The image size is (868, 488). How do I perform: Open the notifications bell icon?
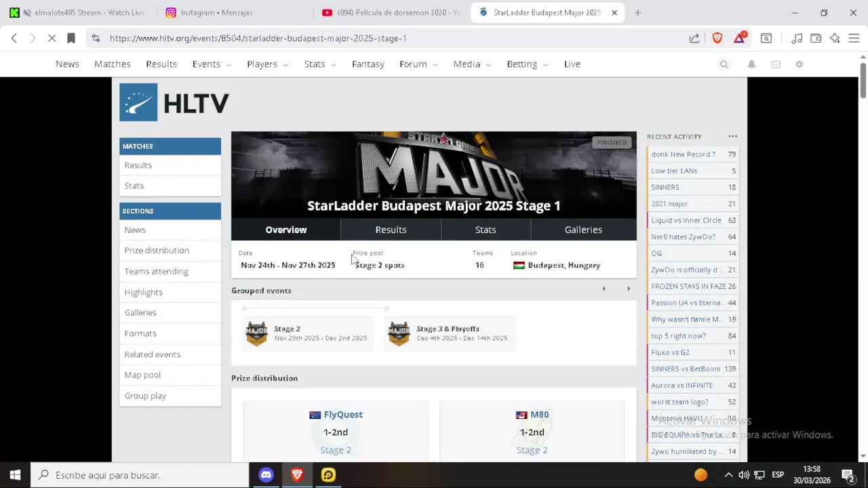[x=751, y=64]
